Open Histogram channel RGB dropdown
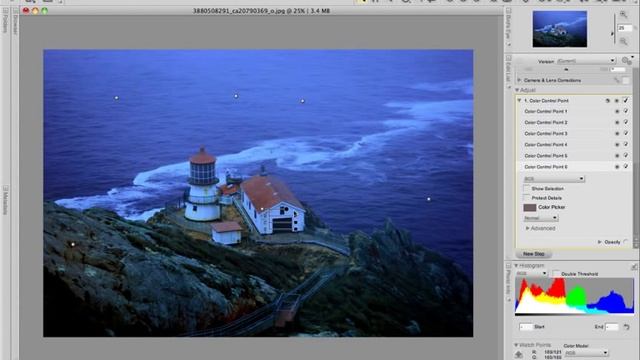 coord(531,273)
